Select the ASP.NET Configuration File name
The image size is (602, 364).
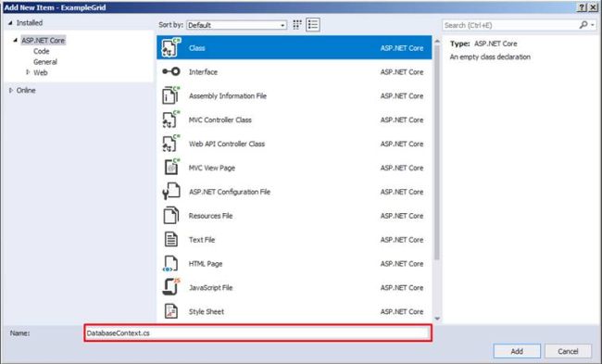230,192
